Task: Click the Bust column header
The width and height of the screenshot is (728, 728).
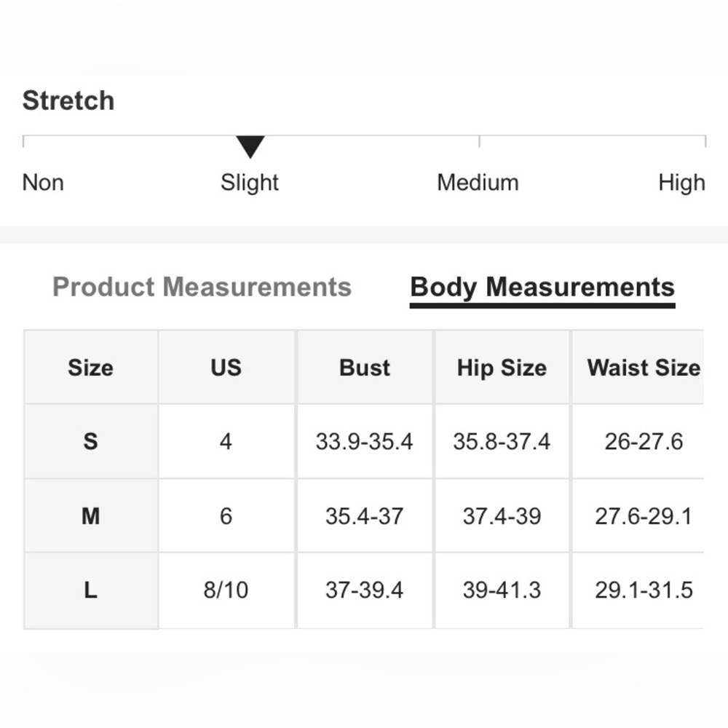Action: click(364, 368)
